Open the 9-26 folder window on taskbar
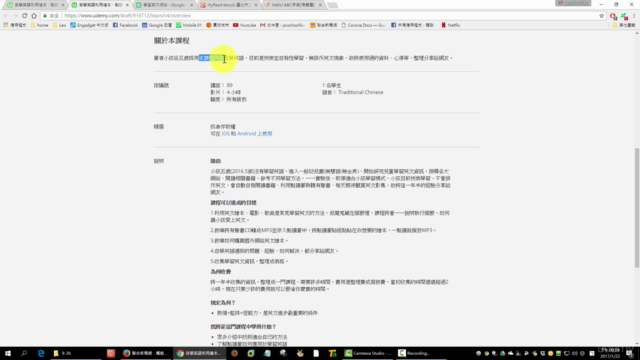 point(75,353)
